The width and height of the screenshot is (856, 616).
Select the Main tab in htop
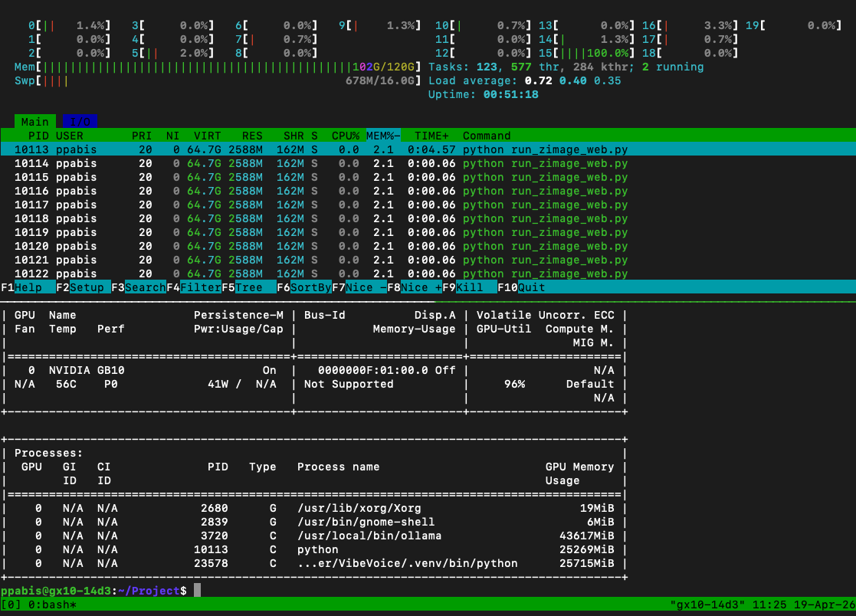click(x=34, y=122)
